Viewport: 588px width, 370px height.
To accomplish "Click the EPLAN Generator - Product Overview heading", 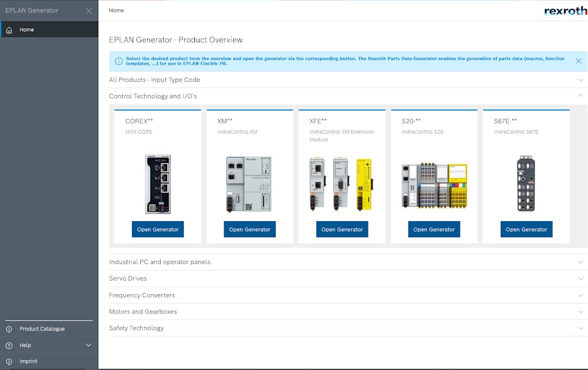I will pyautogui.click(x=176, y=40).
